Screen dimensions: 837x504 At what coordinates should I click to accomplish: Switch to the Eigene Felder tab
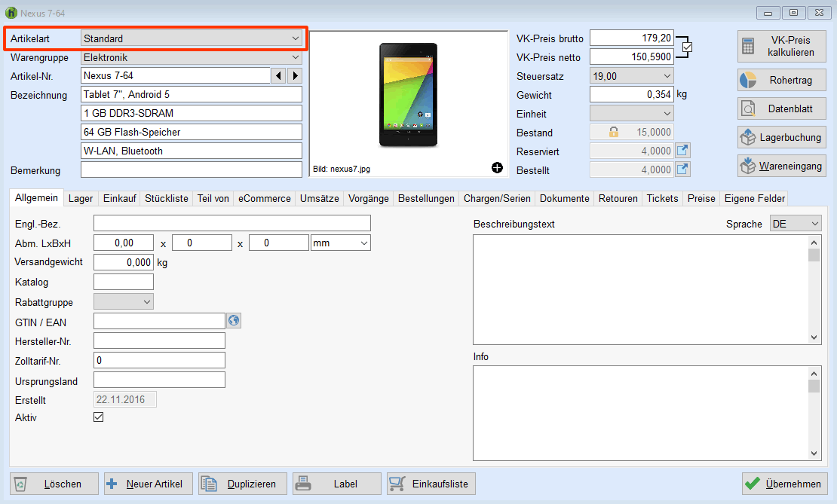(x=755, y=198)
